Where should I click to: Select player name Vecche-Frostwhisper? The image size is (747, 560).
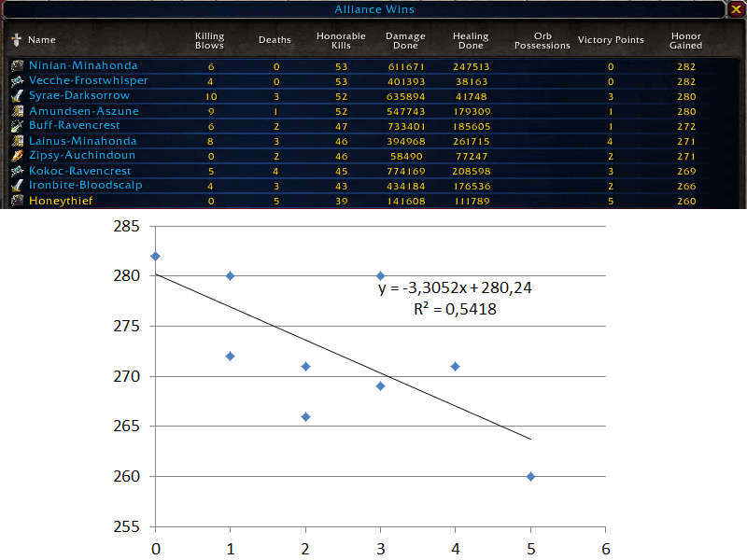click(88, 80)
